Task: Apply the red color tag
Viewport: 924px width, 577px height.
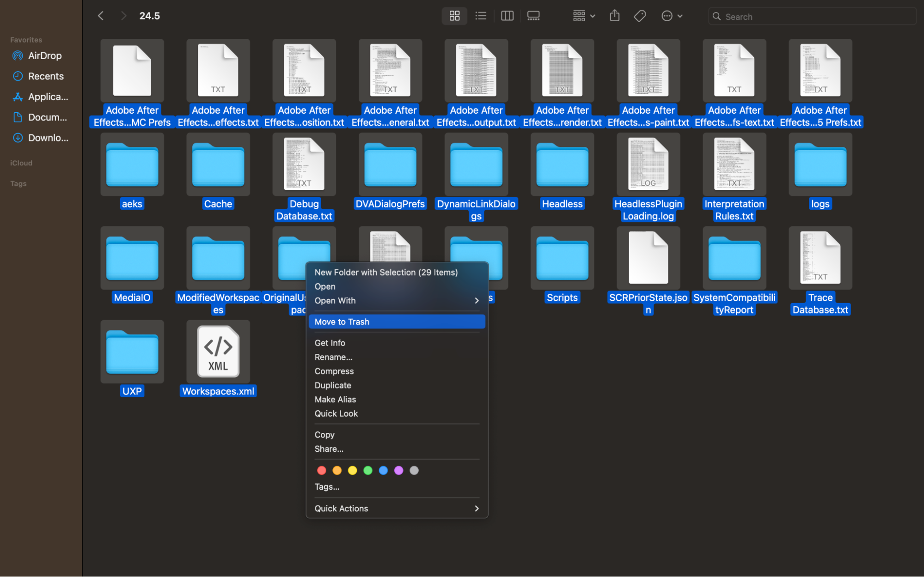Action: click(x=322, y=471)
